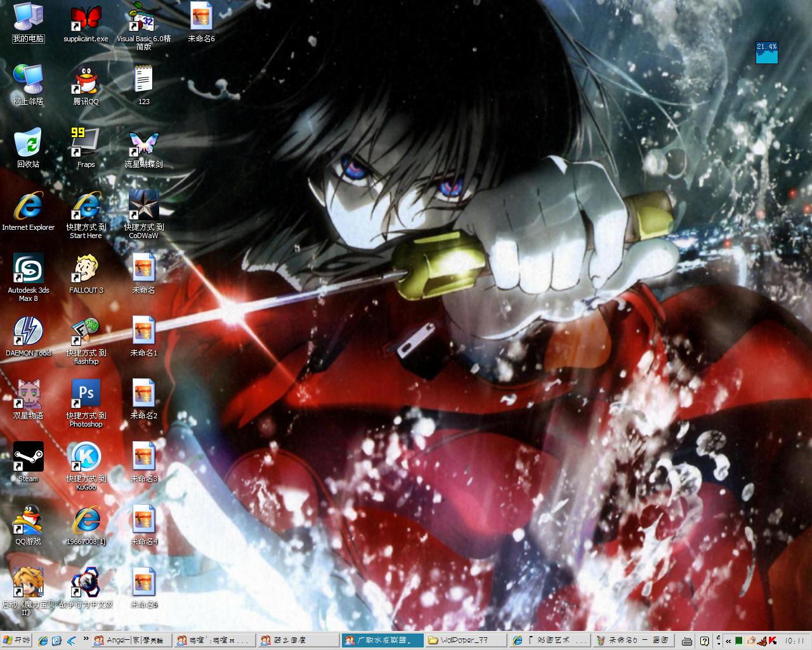Launch 战争行为中文版 game shortcut
812x650 pixels.
[86, 588]
